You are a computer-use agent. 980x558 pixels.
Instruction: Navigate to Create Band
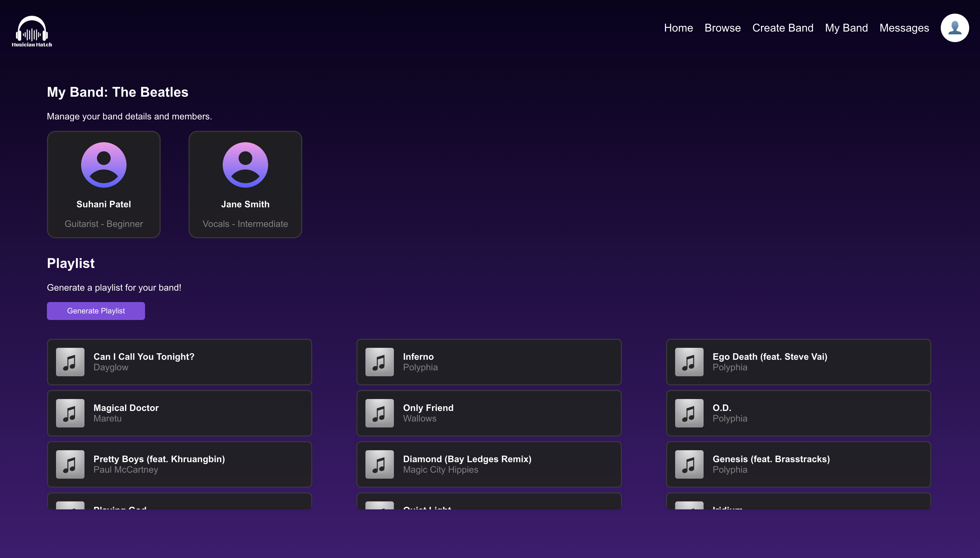[x=782, y=28]
